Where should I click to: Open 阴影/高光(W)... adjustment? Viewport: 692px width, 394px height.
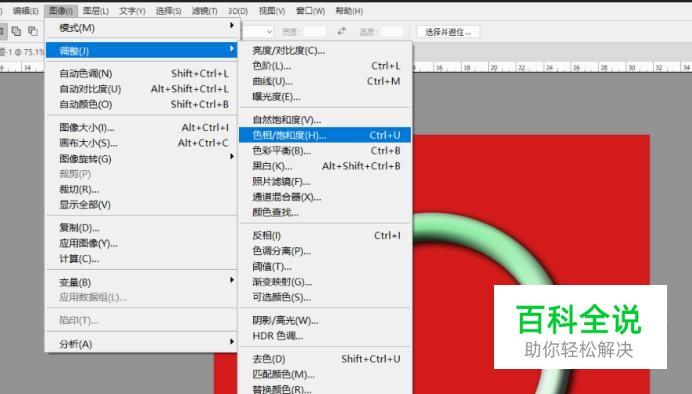click(325, 320)
